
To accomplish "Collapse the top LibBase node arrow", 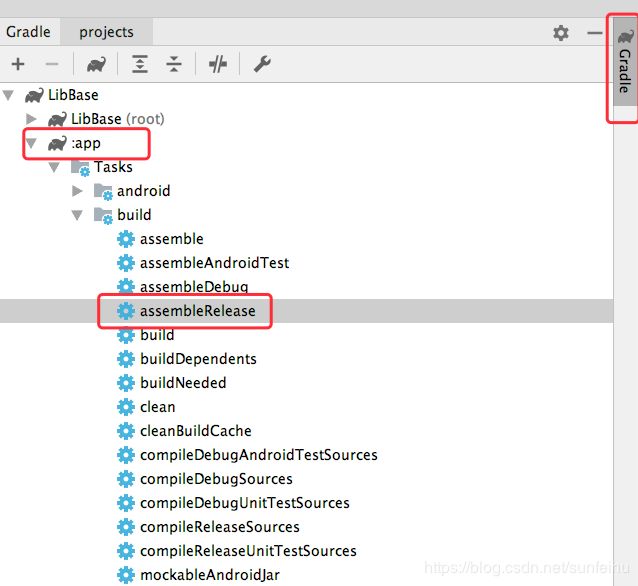I will pyautogui.click(x=8, y=95).
